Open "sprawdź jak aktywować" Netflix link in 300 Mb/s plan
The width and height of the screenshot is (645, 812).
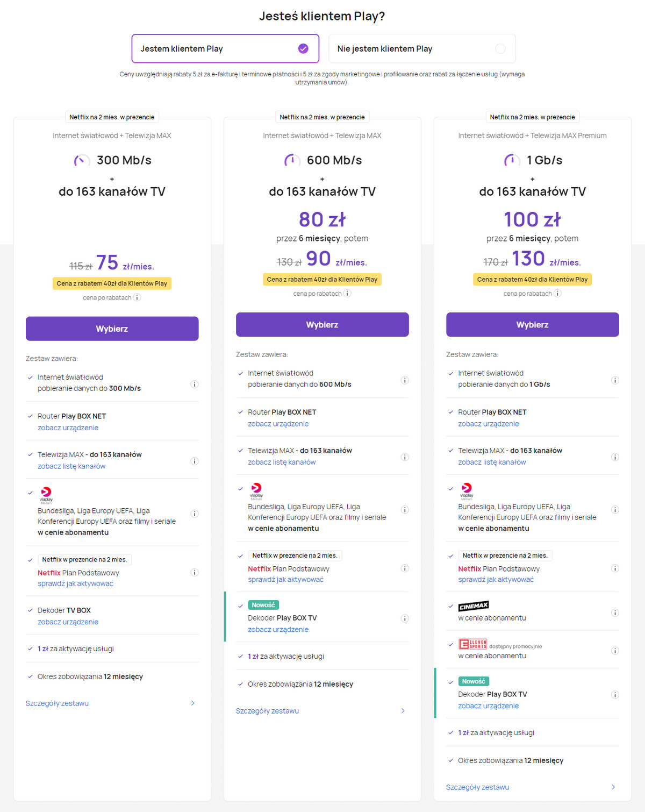tap(75, 584)
